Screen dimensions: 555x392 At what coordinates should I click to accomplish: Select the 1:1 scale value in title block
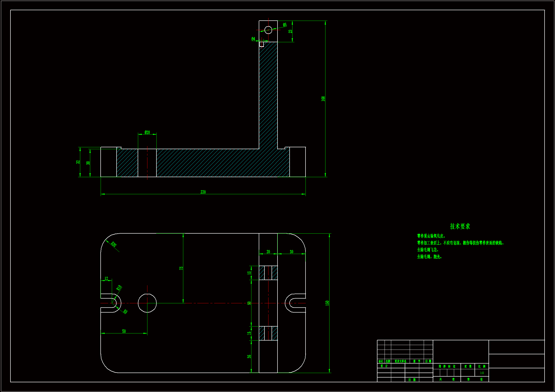coord(481,373)
